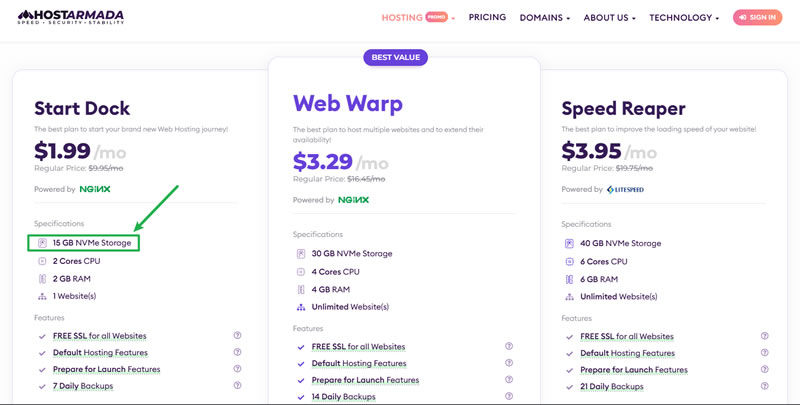
Task: Open help icon for 21 Daily Backups
Action: click(764, 386)
